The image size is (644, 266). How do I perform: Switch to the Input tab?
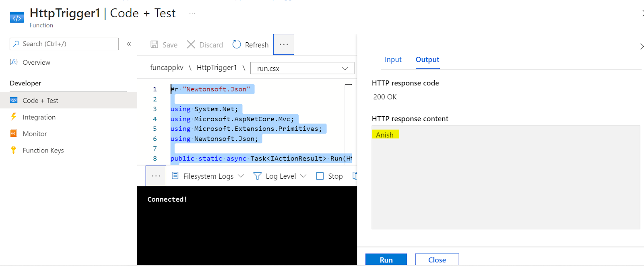click(393, 60)
